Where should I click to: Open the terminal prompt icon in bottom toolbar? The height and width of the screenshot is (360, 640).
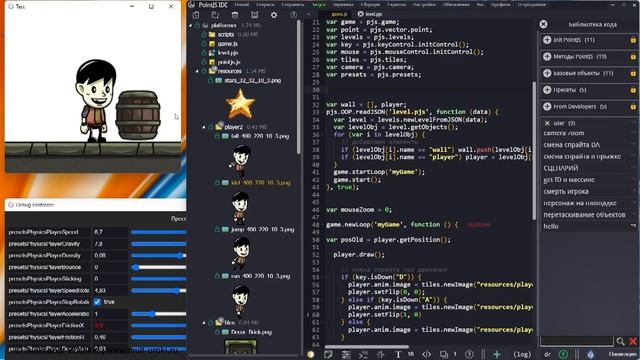[363, 354]
